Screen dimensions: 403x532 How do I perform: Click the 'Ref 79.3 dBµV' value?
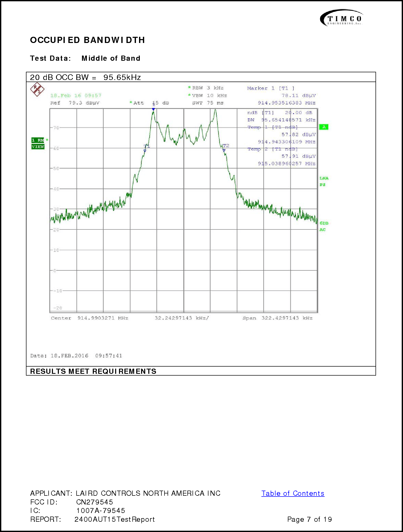pos(75,103)
